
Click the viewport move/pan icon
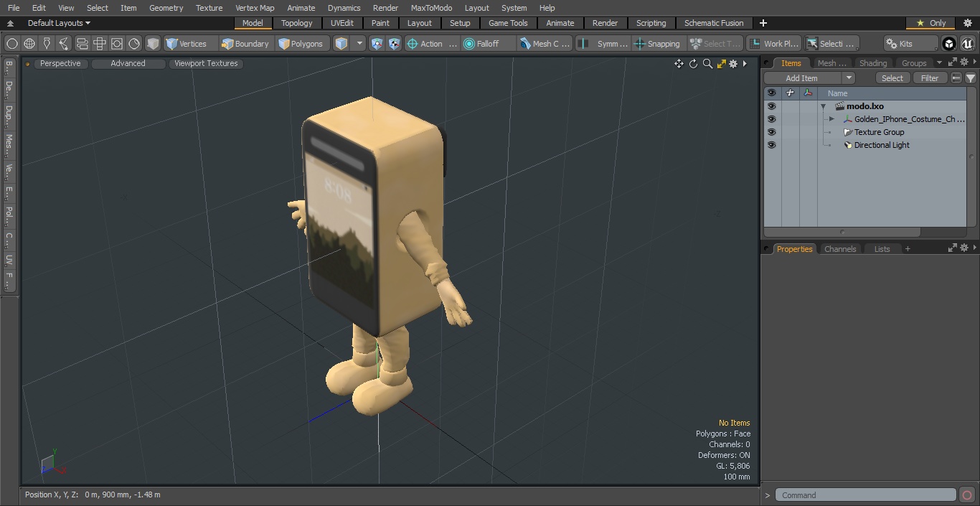coord(679,64)
